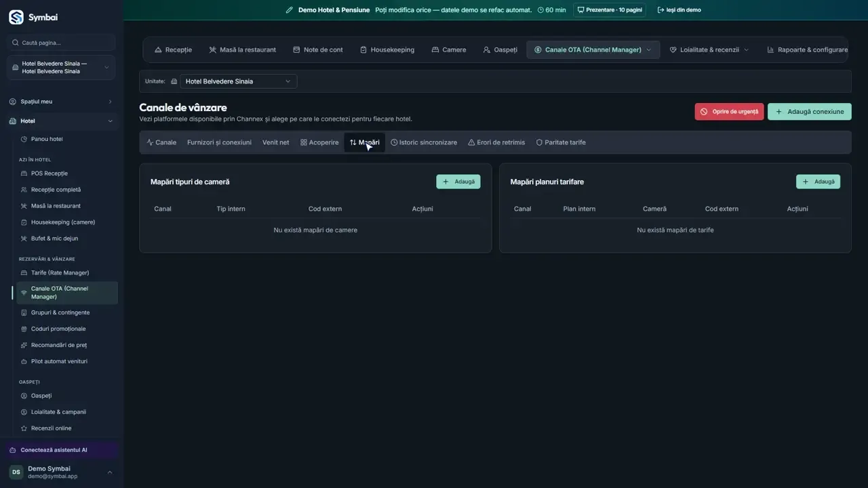This screenshot has height=488, width=868.
Task: Click the Grupuri & contingente icon
Action: tap(24, 312)
